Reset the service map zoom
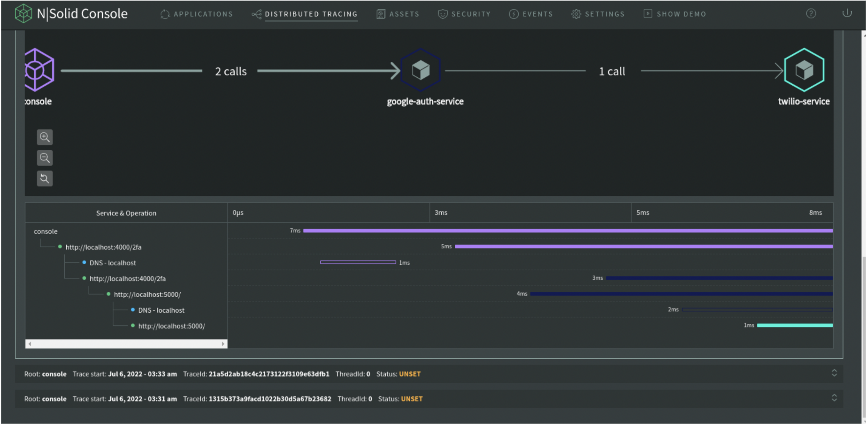Viewport: 868px width, 426px height. pyautogui.click(x=45, y=179)
